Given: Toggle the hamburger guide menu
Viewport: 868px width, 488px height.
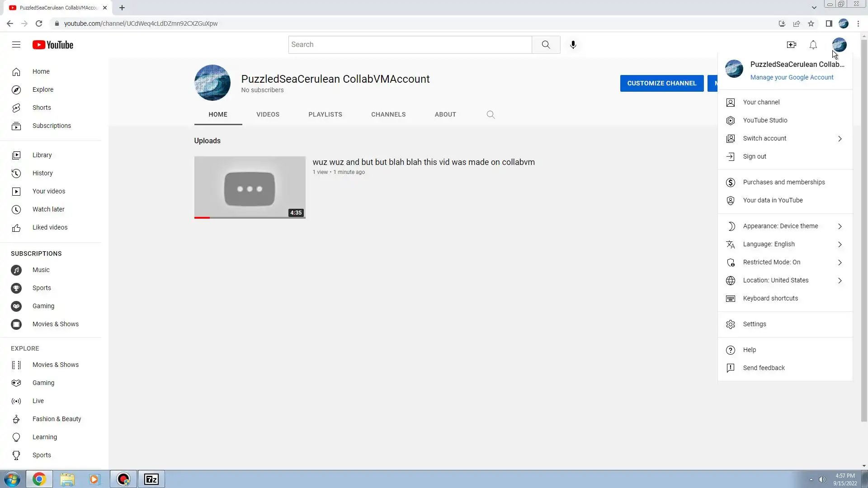Looking at the screenshot, I should [16, 45].
